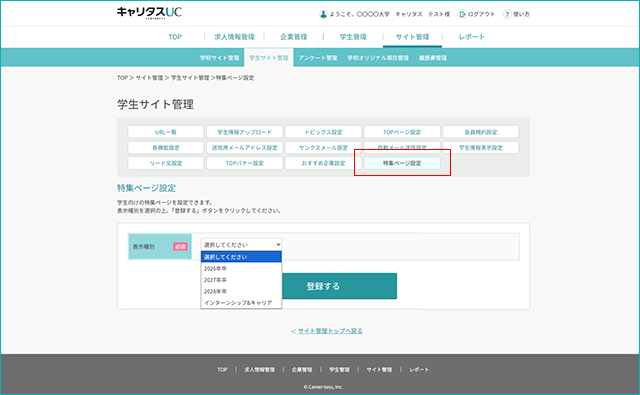
Task: Open 学生管理 in main navigation
Action: point(353,37)
